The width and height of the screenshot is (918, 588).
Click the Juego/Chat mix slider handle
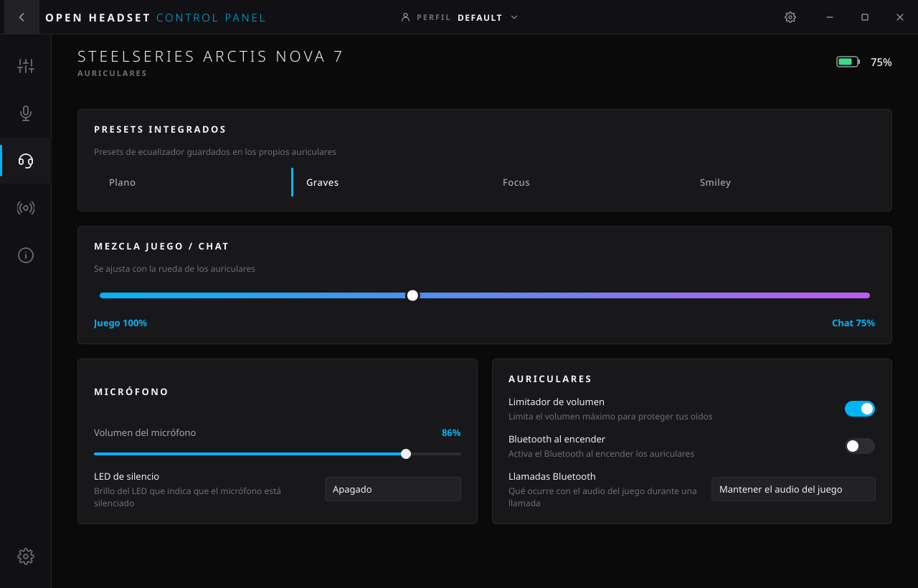point(412,295)
